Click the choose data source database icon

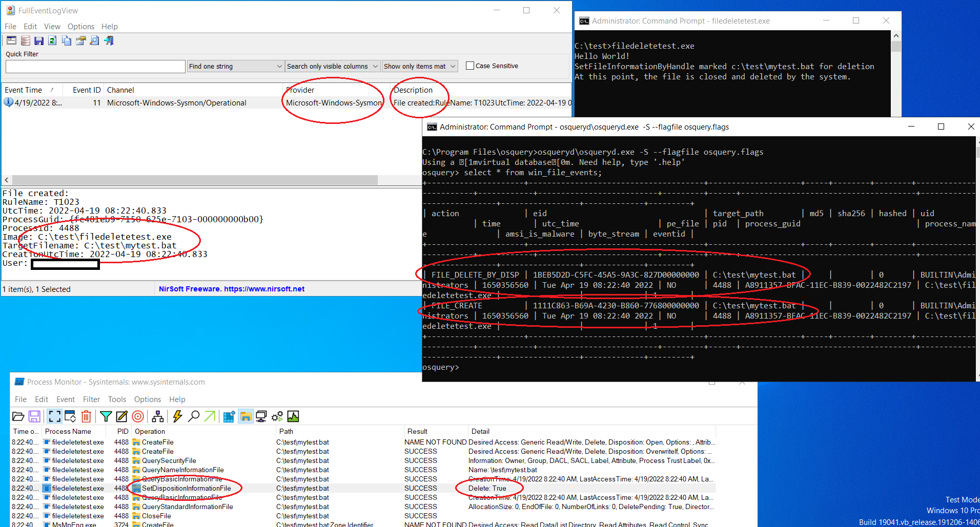25,40
